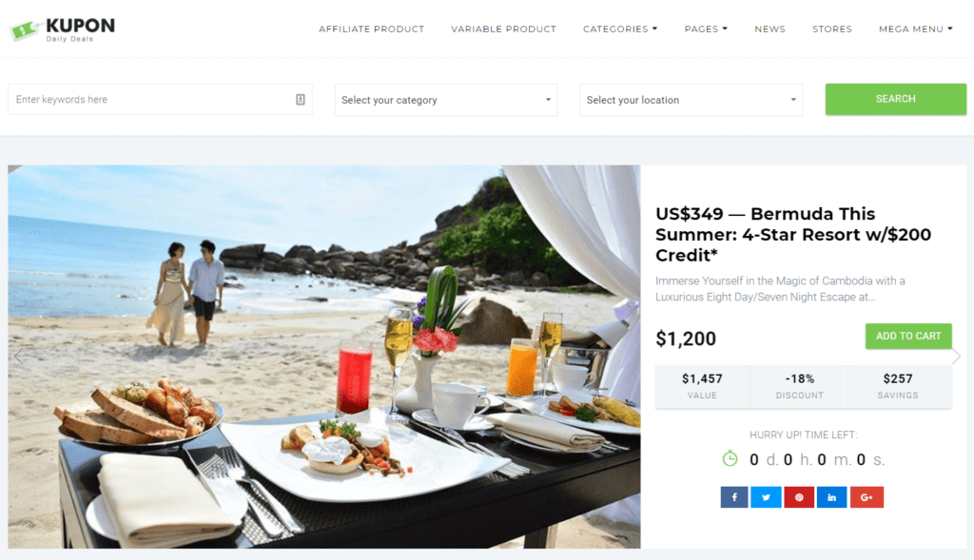Screen dimensions: 974x560
Task: Share deal on LinkedIn
Action: point(831,497)
